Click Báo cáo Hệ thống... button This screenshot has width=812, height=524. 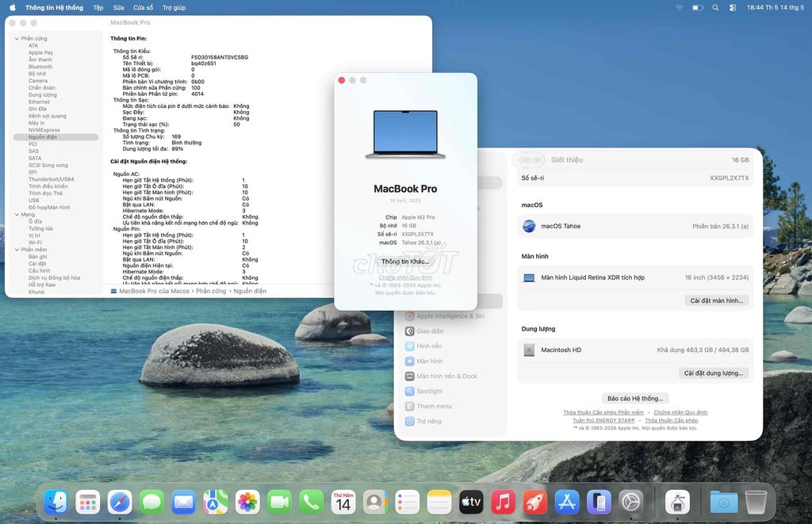tap(635, 398)
